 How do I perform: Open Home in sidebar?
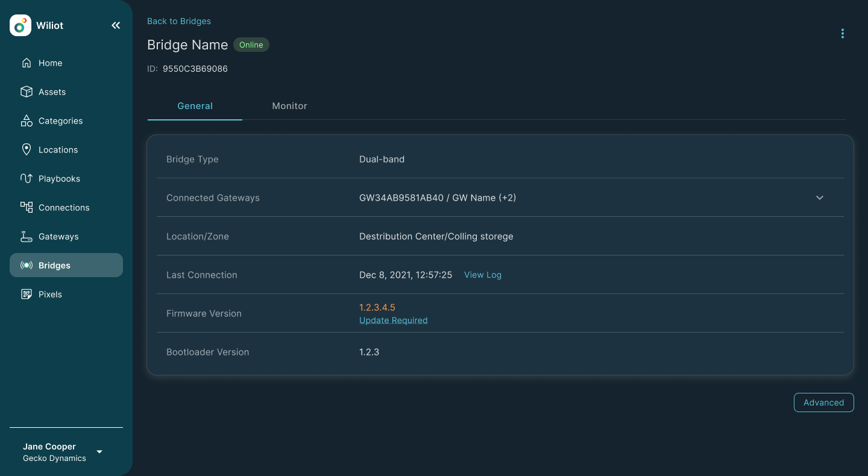[x=66, y=63]
